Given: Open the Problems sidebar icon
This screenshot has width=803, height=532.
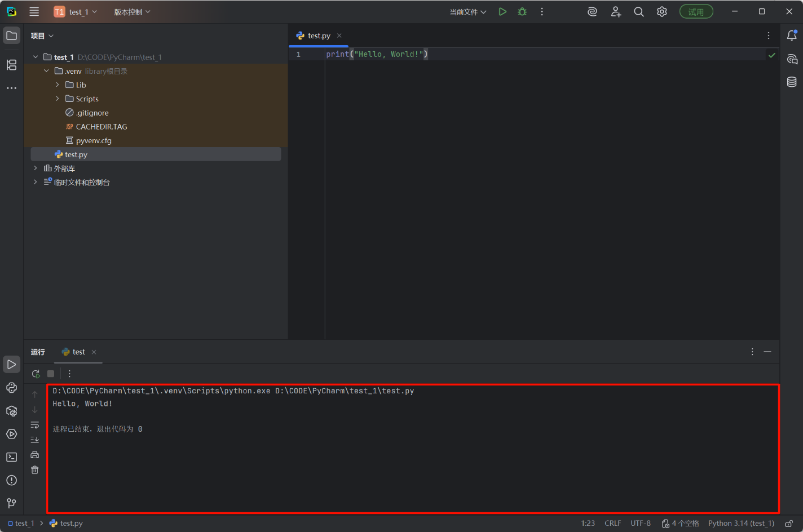Looking at the screenshot, I should pyautogui.click(x=11, y=480).
